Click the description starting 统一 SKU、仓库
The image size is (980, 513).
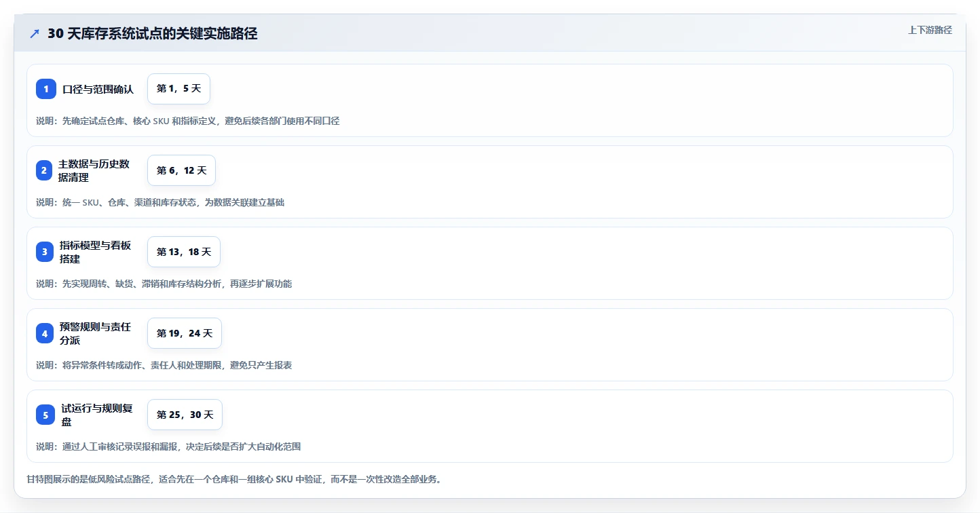click(x=160, y=202)
